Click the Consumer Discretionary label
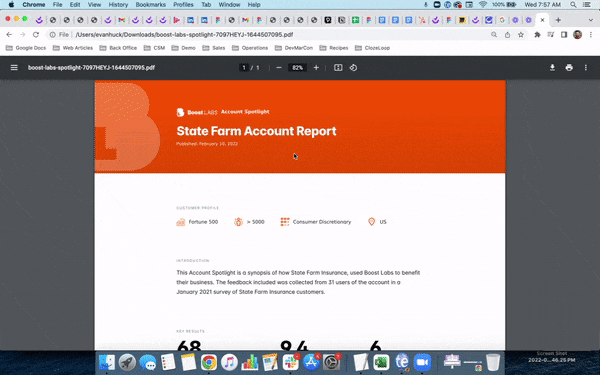 322,222
